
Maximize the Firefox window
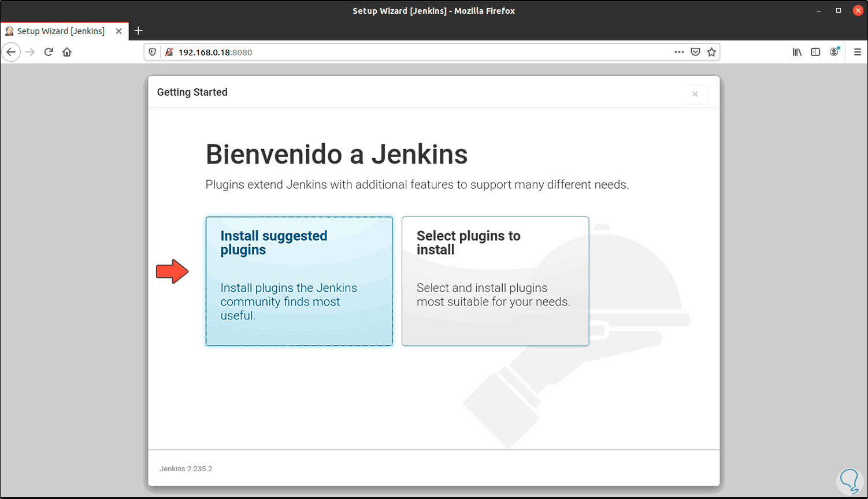[839, 10]
